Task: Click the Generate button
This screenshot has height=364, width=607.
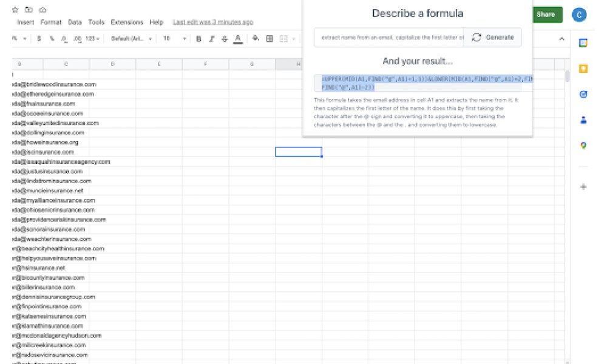Action: pos(492,38)
